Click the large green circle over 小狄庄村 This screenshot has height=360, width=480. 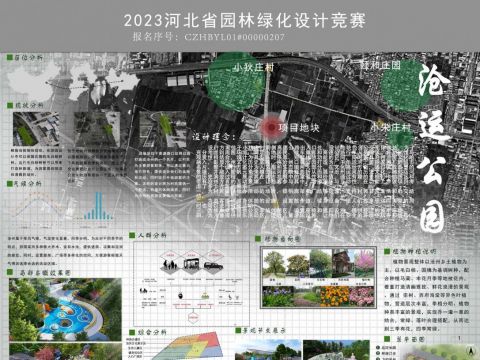(236, 82)
